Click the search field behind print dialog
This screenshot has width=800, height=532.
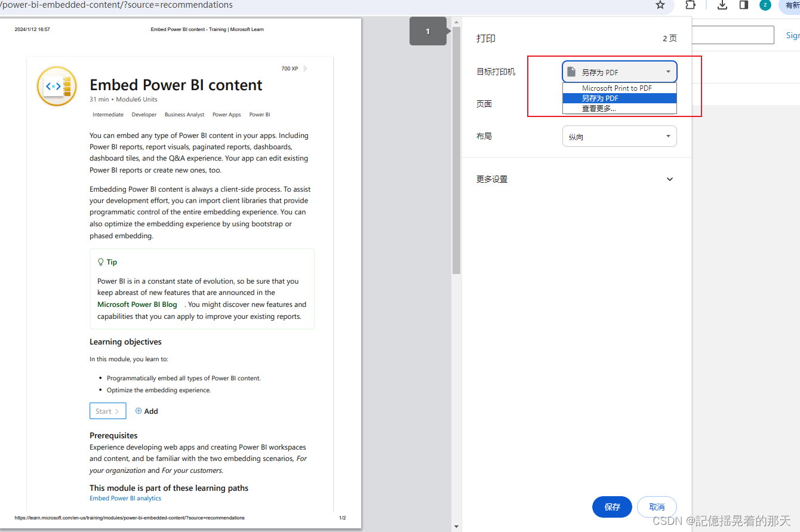pyautogui.click(x=733, y=35)
